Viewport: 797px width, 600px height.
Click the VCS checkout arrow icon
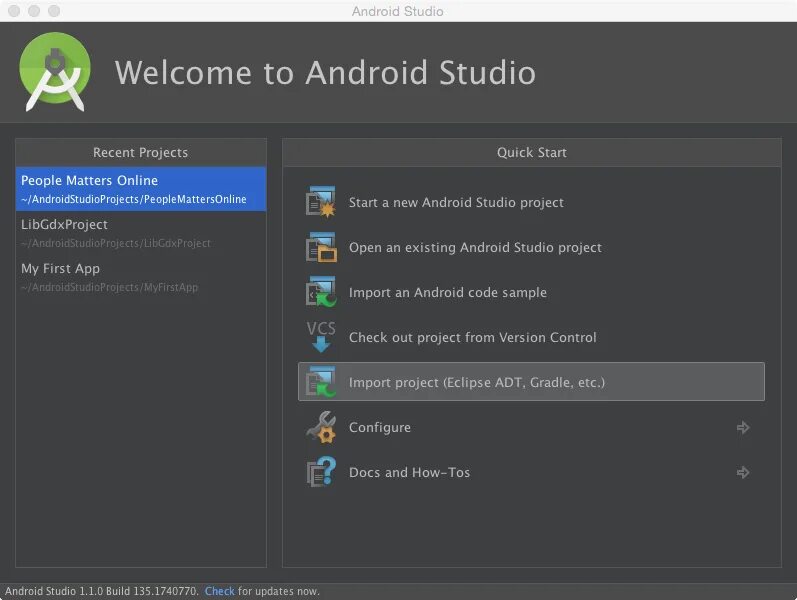click(x=321, y=337)
